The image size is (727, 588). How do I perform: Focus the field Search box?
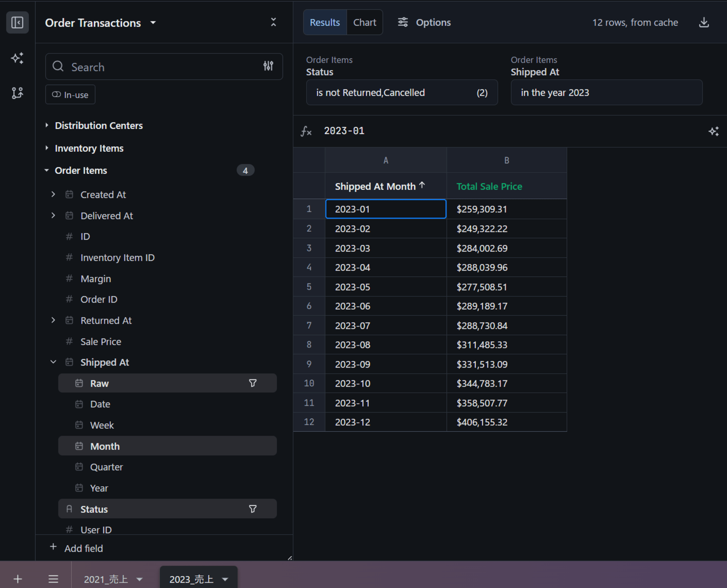pos(164,67)
